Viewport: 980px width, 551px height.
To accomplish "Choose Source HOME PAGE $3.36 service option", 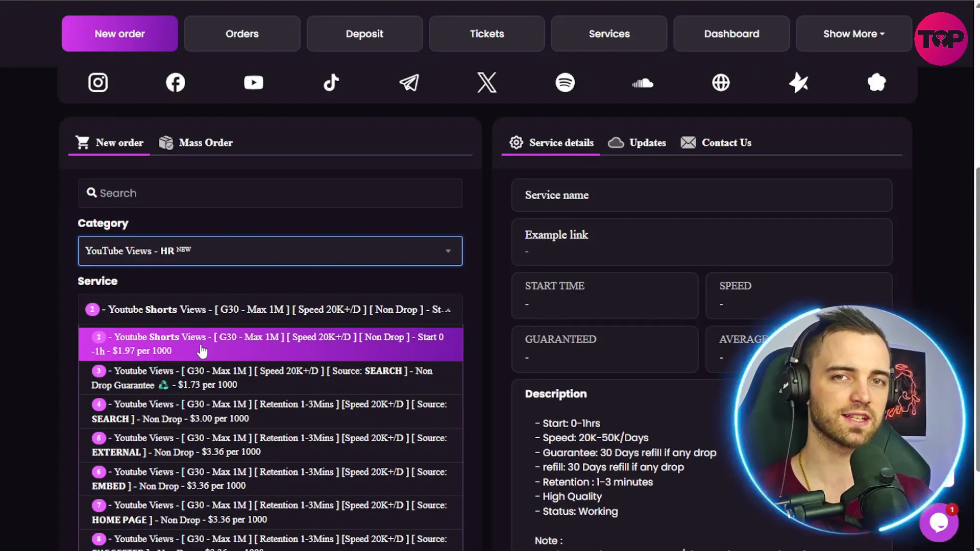I will coord(271,512).
